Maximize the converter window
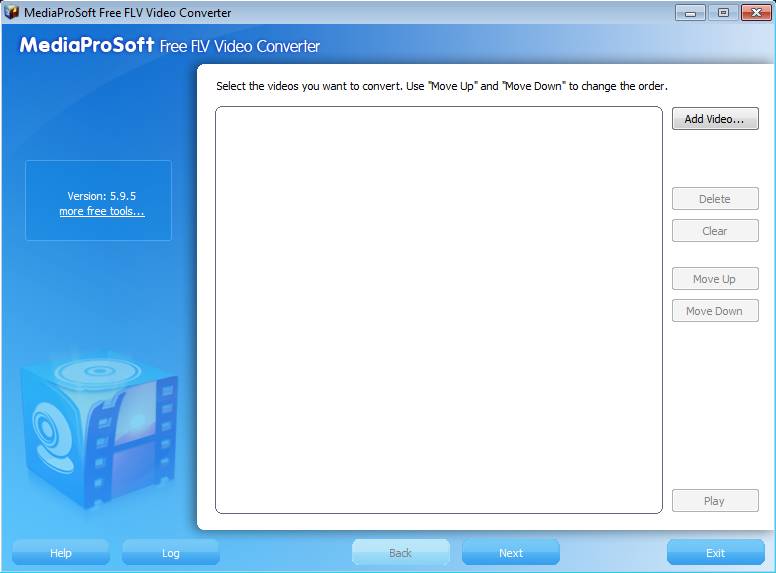776x573 pixels. tap(723, 13)
